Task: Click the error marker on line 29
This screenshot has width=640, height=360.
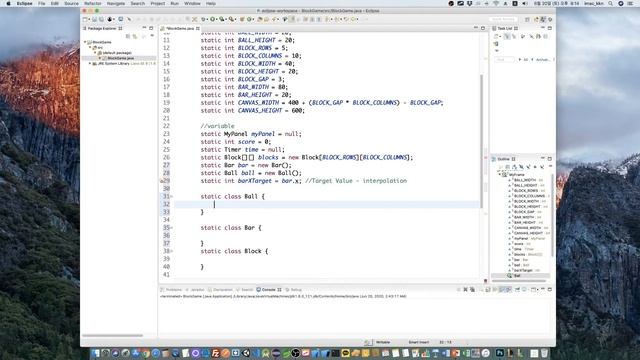Action: 162,181
